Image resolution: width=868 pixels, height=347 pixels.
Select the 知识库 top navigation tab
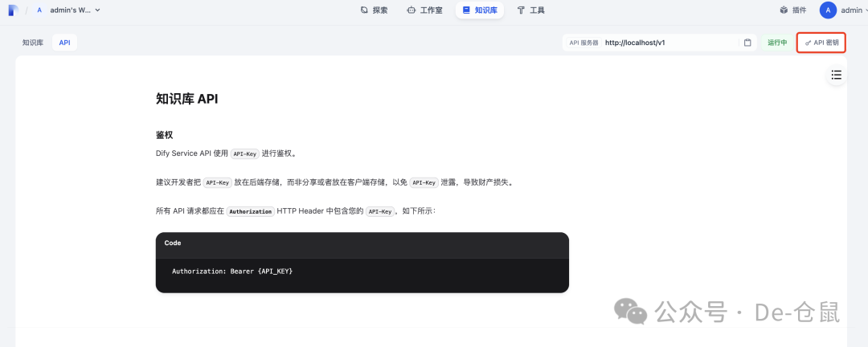[479, 10]
